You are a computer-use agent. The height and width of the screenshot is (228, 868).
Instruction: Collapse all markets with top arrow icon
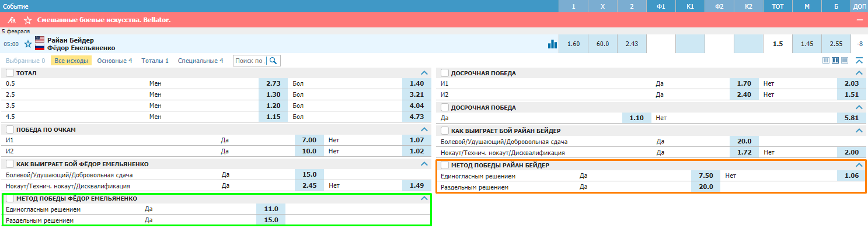(859, 60)
